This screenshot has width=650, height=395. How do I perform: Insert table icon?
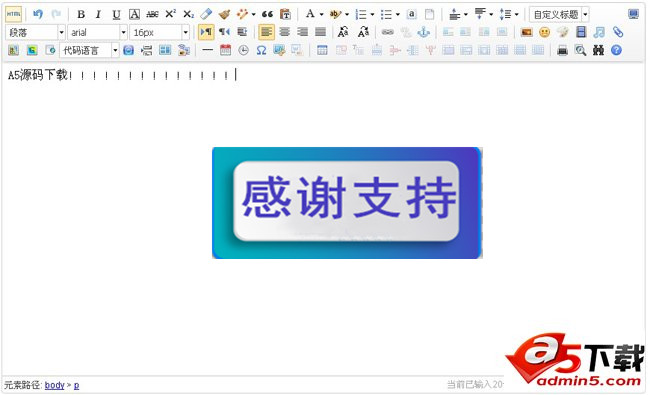tap(322, 51)
